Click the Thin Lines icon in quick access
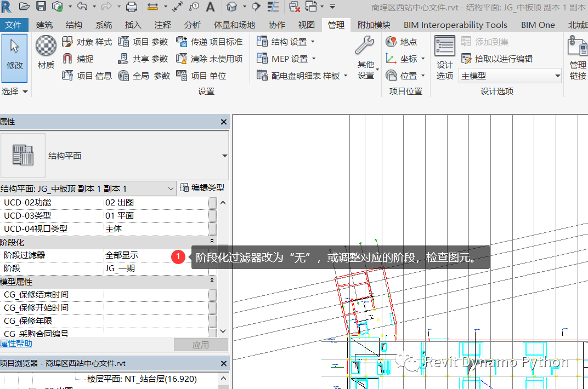Screen dimensions: 588x389 tap(273, 7)
